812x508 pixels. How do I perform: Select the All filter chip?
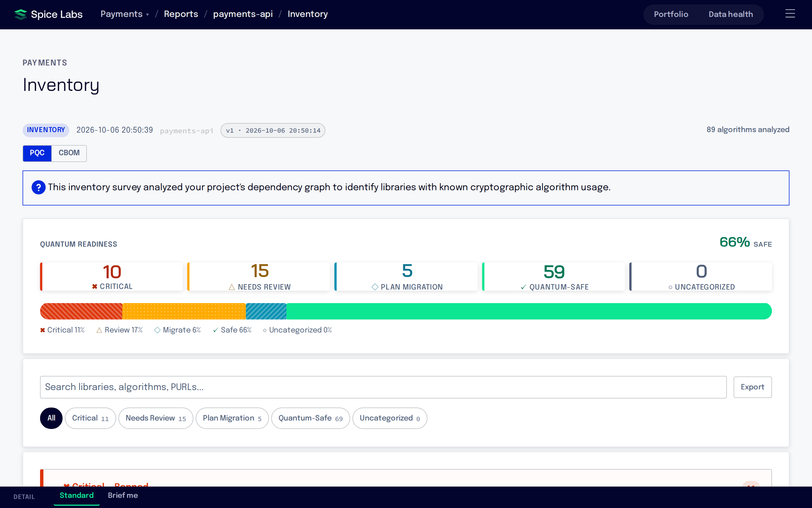51,418
